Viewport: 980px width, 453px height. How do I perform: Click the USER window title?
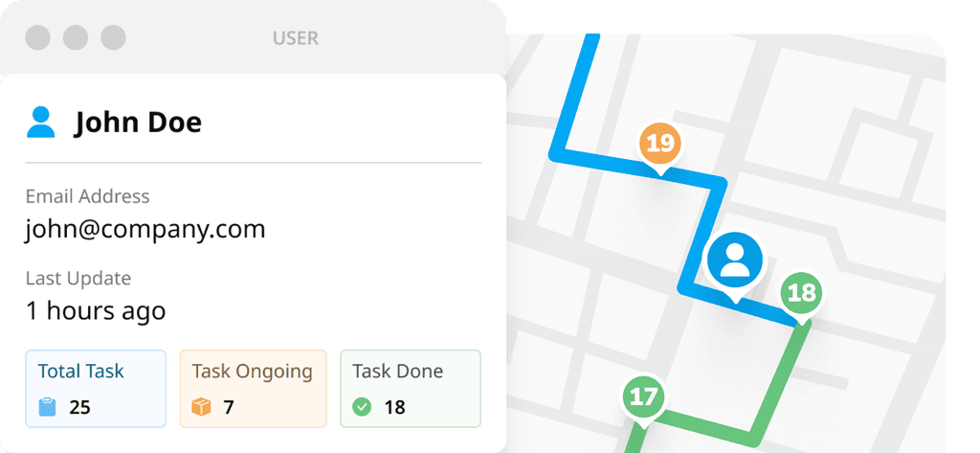click(296, 38)
